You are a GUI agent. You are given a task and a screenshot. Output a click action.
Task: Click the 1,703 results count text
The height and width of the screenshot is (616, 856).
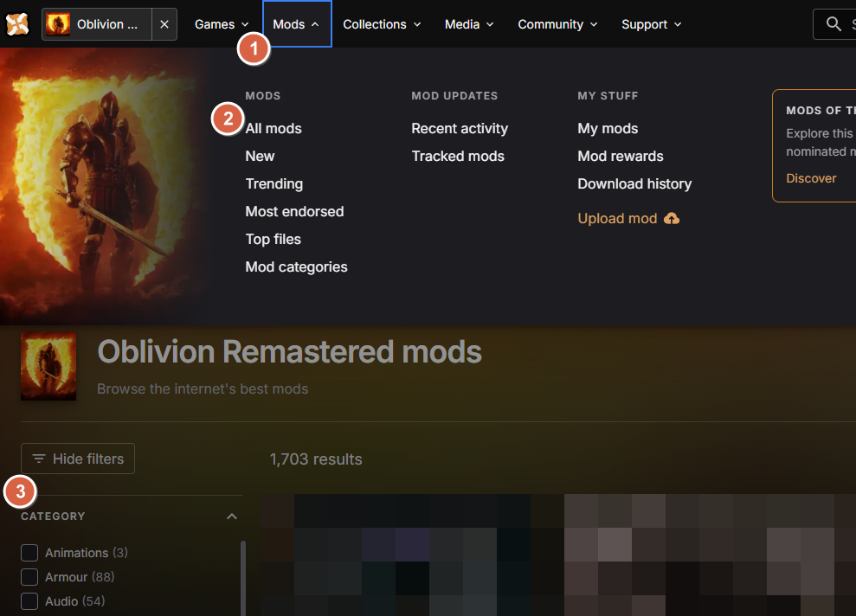316,459
